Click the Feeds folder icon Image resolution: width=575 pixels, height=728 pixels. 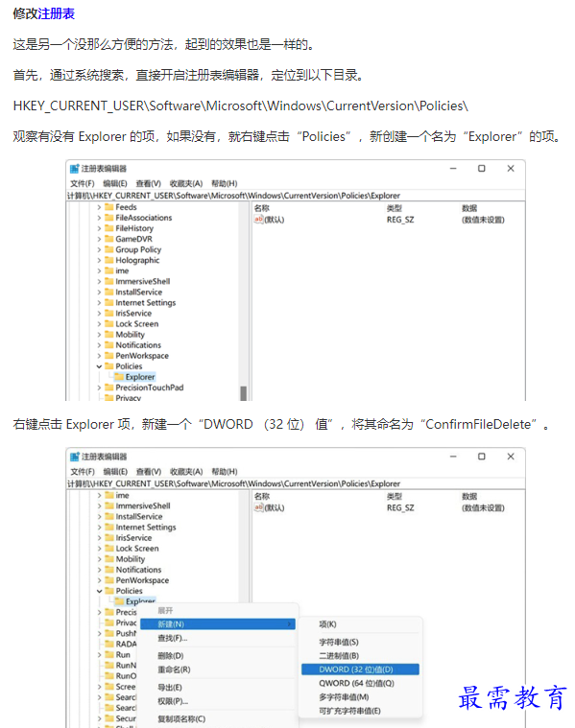pos(109,207)
